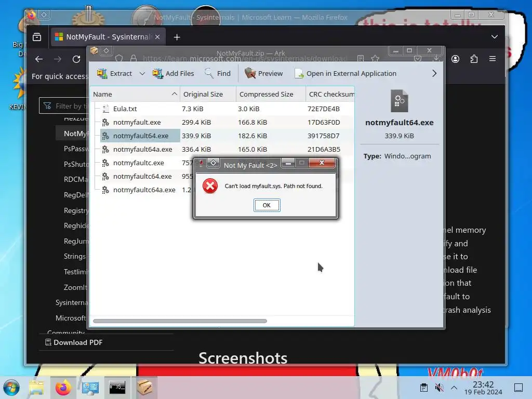
Task: Open the RegDel sidebar link
Action: (75, 195)
